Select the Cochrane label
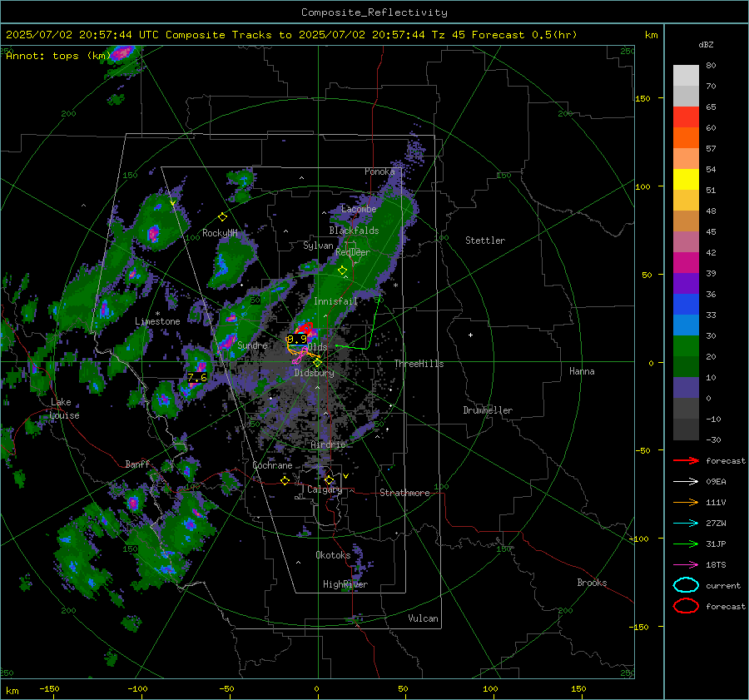749x700 pixels. click(x=272, y=465)
